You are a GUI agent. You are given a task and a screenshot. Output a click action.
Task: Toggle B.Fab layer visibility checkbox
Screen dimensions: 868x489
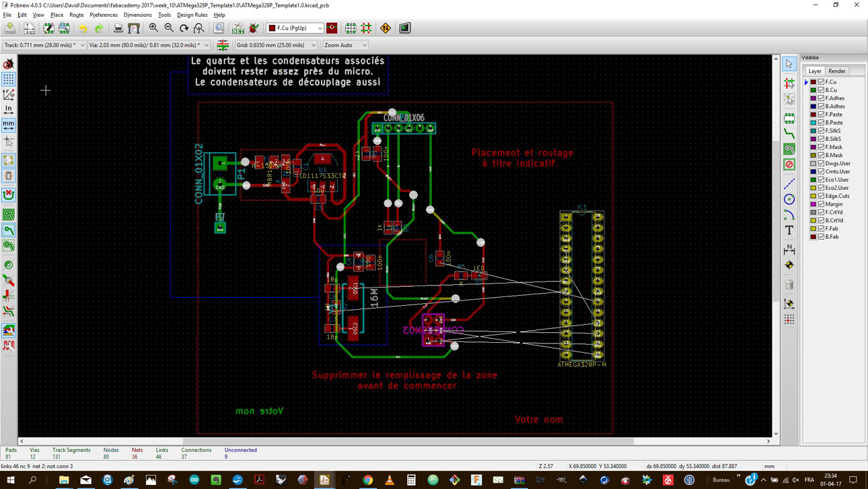coord(822,236)
